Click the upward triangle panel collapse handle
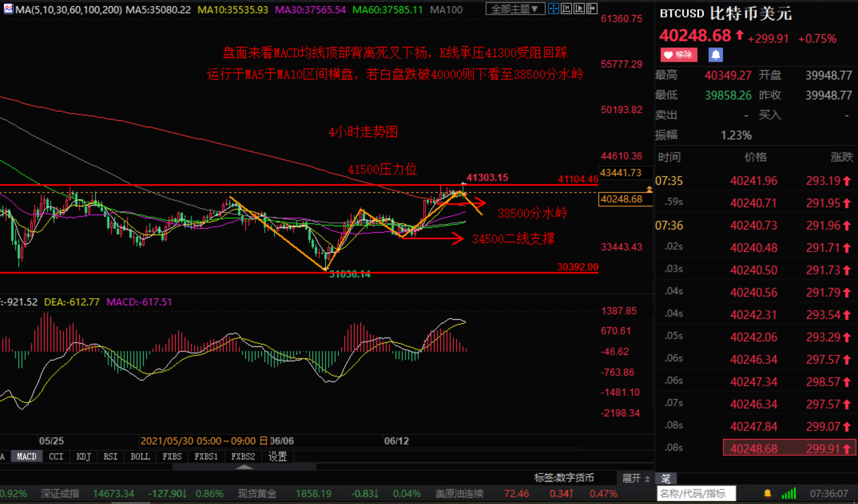Image resolution: width=858 pixels, height=504 pixels. point(244,467)
